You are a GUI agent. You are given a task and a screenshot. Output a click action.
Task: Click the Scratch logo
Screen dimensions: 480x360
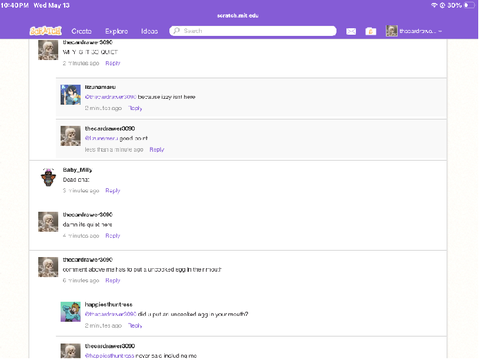pos(46,31)
